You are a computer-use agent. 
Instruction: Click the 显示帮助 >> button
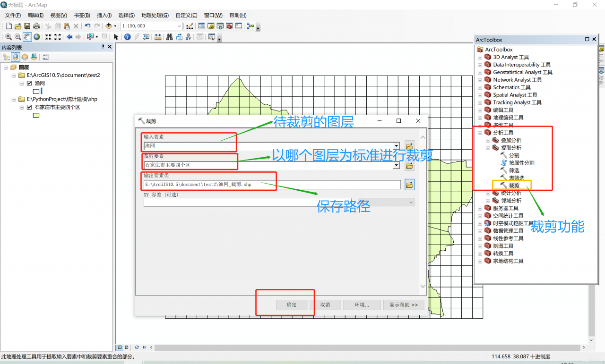[x=404, y=305]
